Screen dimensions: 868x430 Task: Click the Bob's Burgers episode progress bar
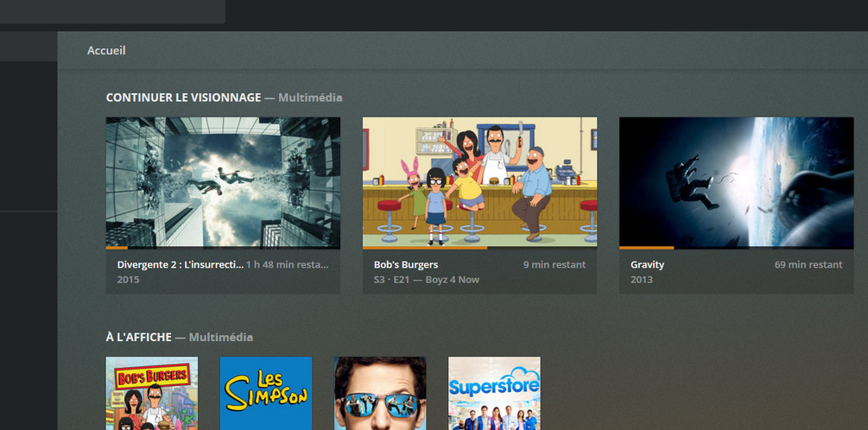tap(479, 248)
